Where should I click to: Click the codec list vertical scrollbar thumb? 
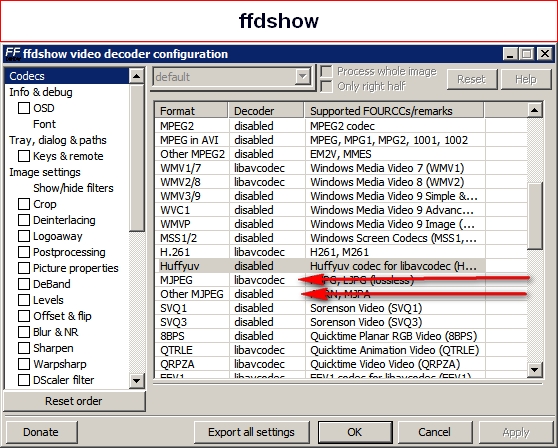[x=535, y=216]
